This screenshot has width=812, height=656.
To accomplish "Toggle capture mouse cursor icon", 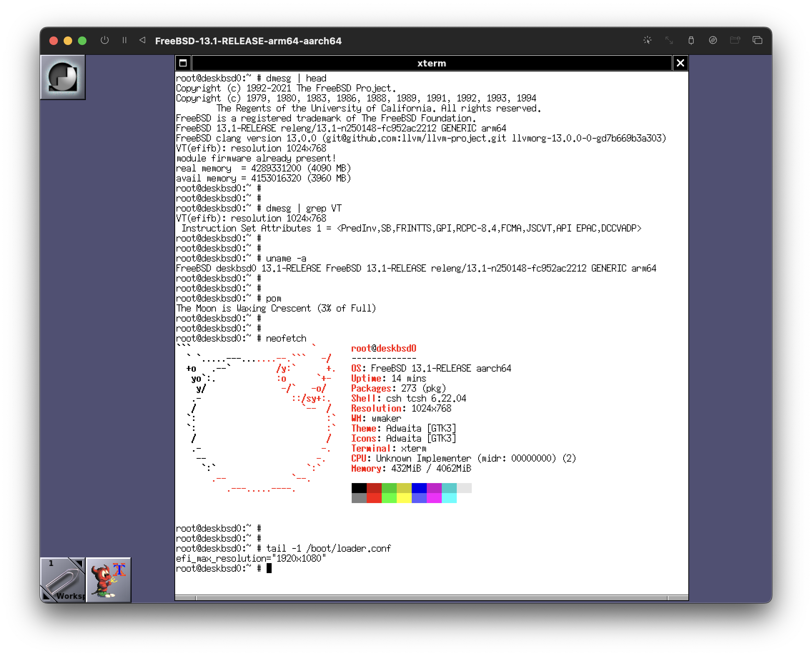I will pyautogui.click(x=648, y=40).
